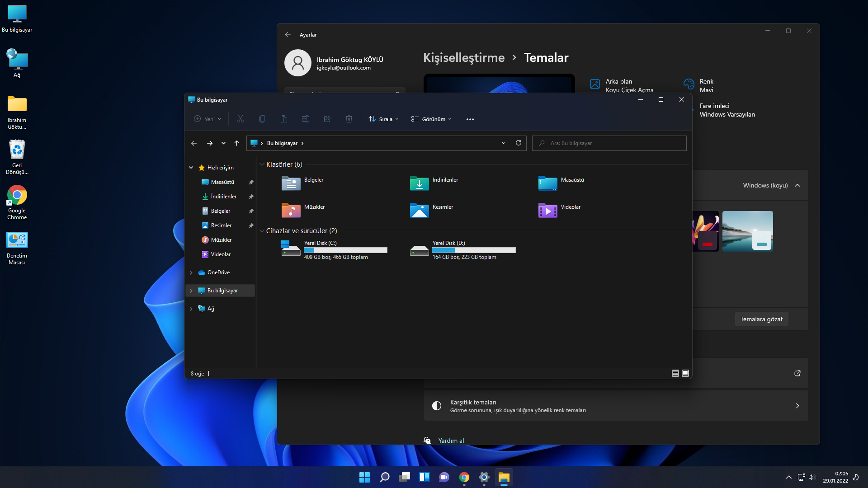Click the Ara: Bu bilgisayar search box
Image resolution: width=868 pixels, height=488 pixels.
pos(609,143)
